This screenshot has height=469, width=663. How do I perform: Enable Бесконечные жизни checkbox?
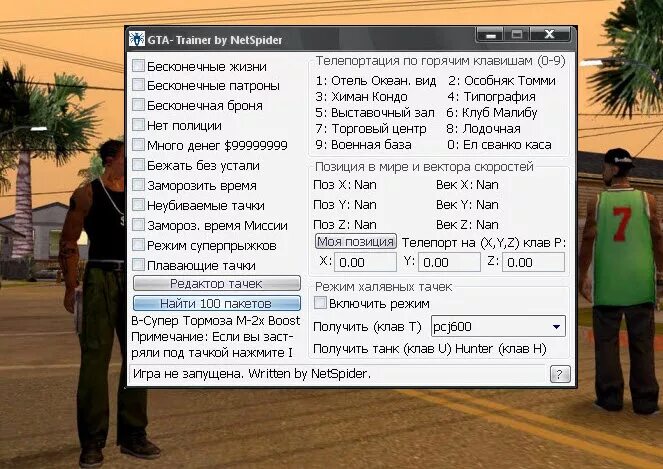138,66
